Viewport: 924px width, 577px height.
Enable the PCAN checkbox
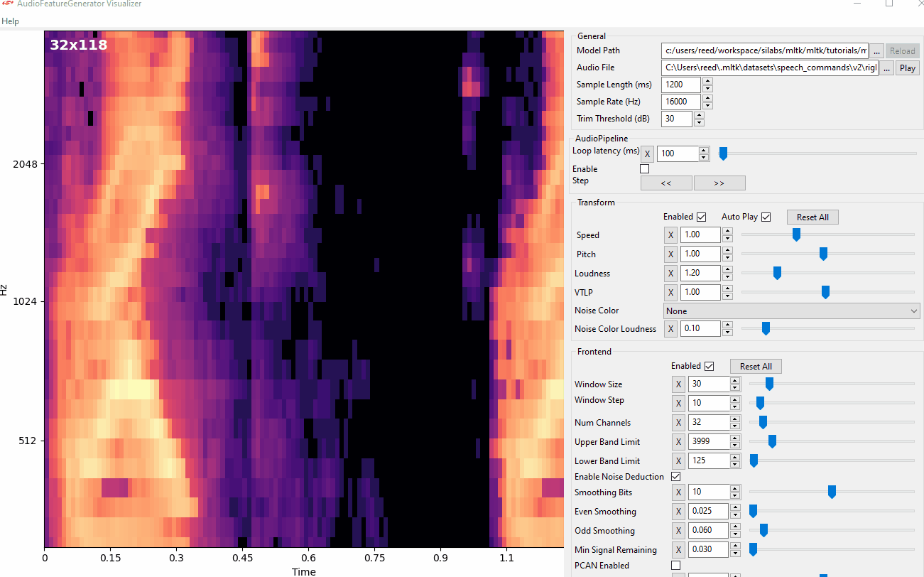pos(675,565)
